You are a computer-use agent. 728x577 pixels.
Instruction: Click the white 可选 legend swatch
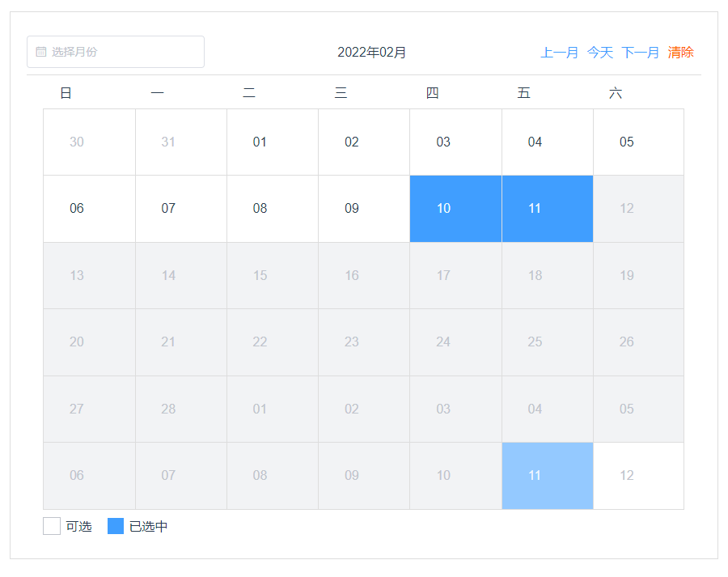(52, 526)
